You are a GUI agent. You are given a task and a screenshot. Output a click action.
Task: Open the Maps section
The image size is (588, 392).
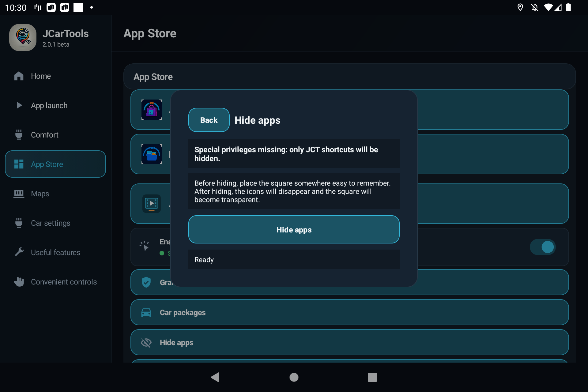tap(55, 194)
